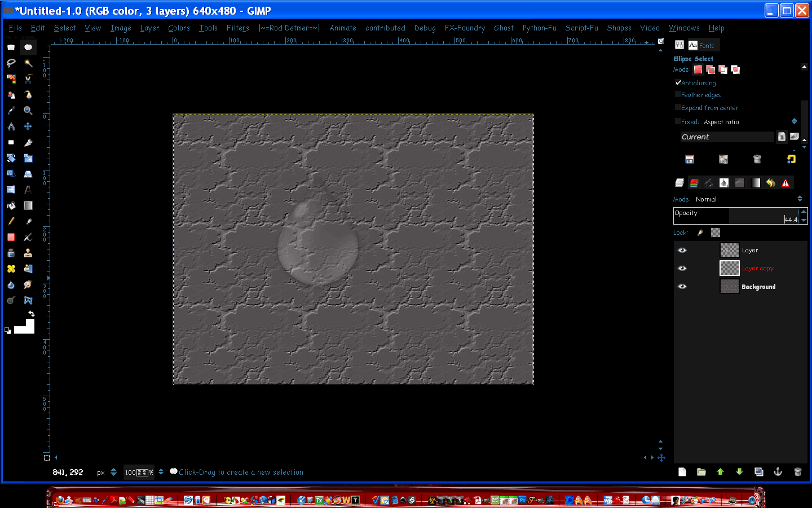Viewport: 812px width, 508px height.
Task: Open the Script-Fu menu
Action: pyautogui.click(x=581, y=28)
